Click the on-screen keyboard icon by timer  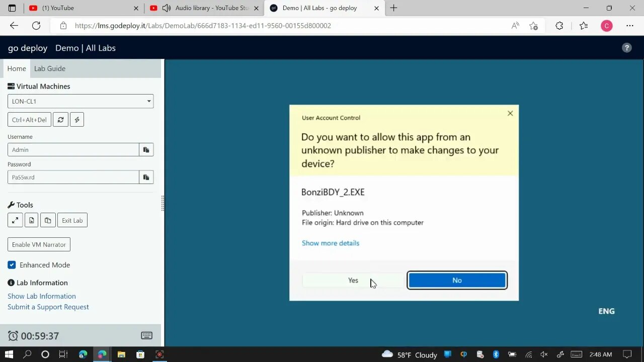[x=147, y=335]
